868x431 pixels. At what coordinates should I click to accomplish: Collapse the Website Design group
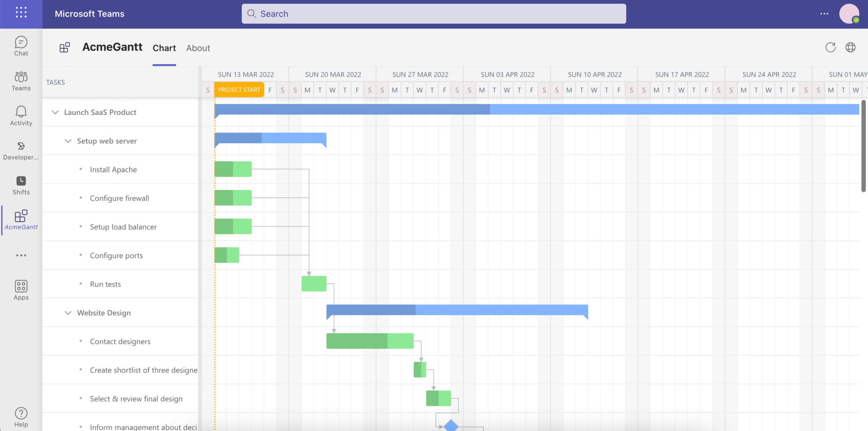[x=68, y=313]
